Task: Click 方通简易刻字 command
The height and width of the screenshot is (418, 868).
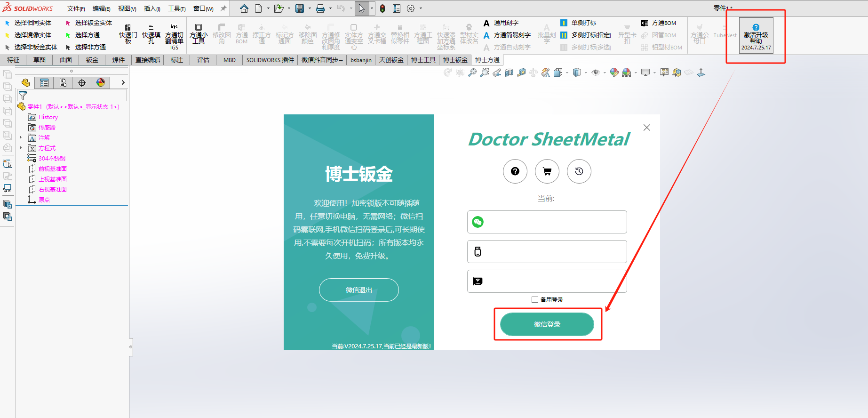Action: click(507, 35)
